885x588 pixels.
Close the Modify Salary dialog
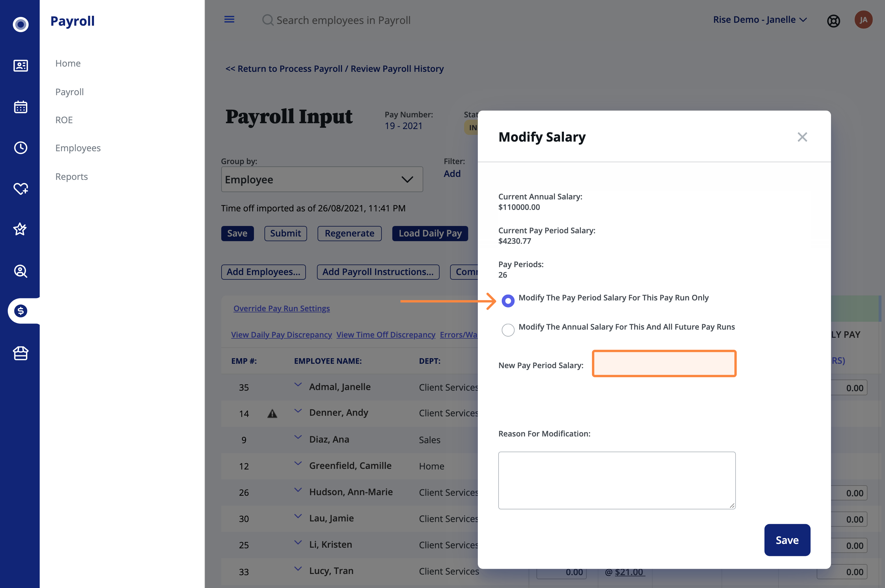(x=802, y=137)
